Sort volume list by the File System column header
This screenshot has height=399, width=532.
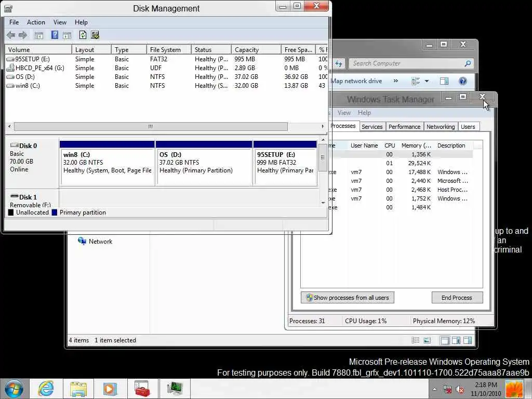(x=169, y=49)
